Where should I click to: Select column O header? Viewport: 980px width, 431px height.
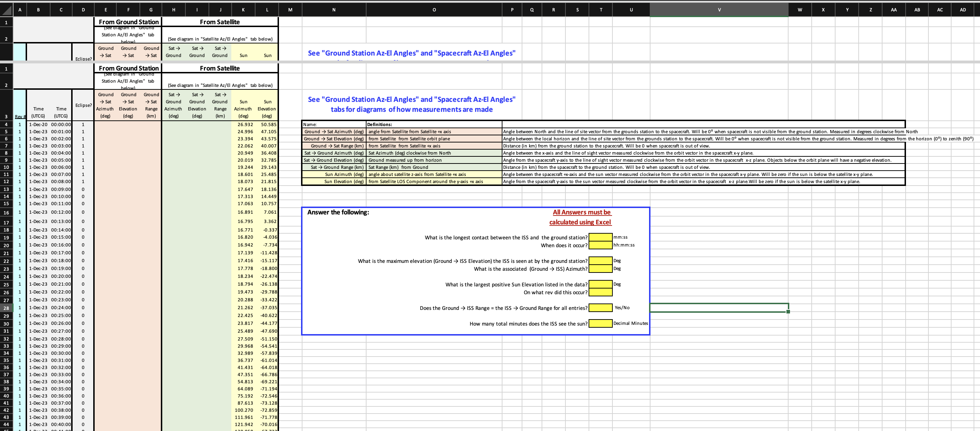(434, 10)
